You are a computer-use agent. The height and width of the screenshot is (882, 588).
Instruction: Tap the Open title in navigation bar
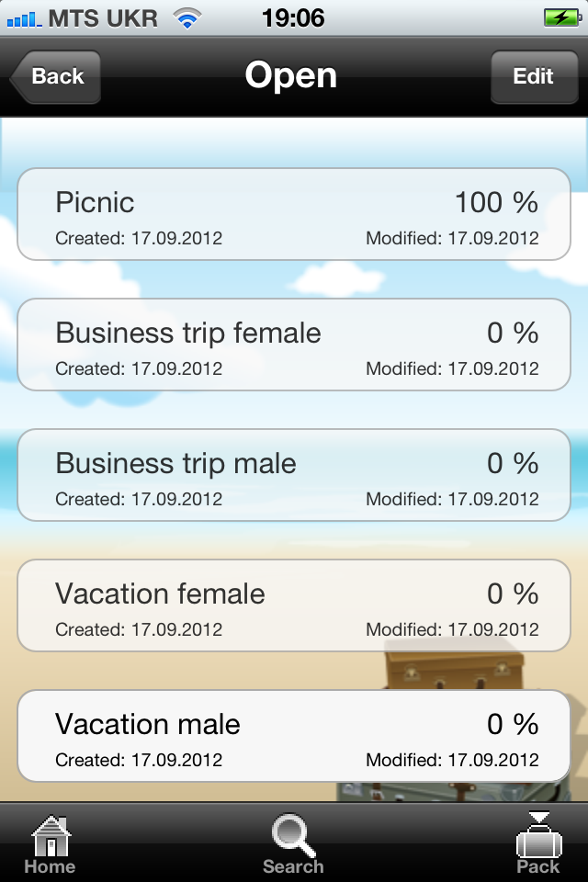pos(291,75)
